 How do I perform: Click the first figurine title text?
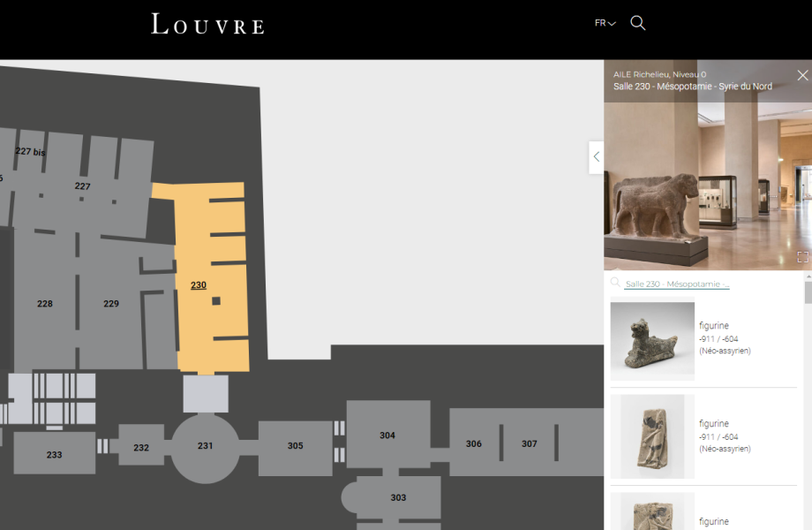714,325
